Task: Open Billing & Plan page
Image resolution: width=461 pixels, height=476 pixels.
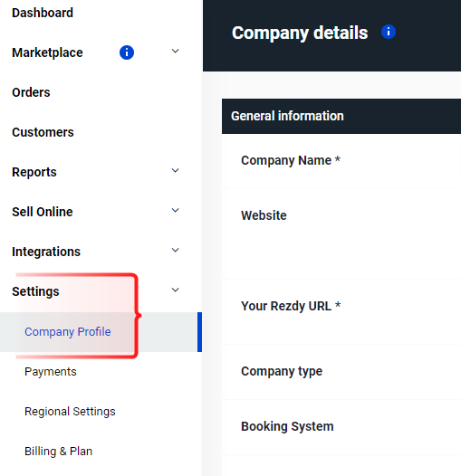Action: (x=58, y=451)
